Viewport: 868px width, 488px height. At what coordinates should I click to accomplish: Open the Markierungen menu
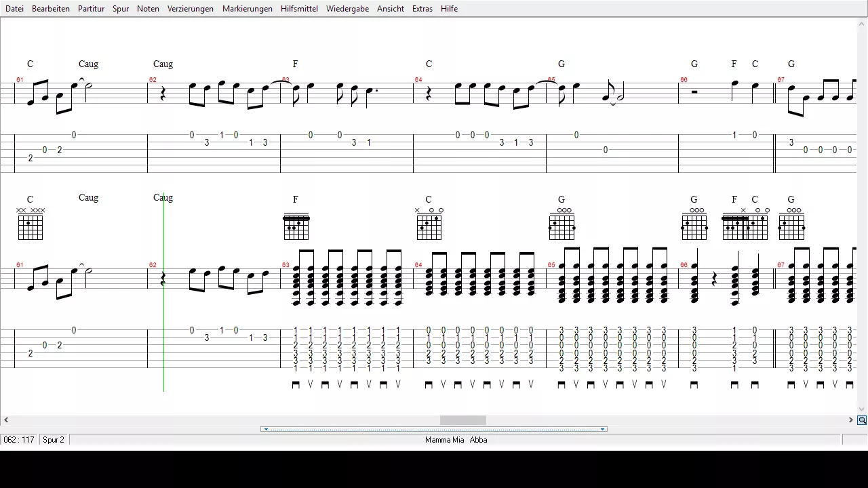point(248,9)
